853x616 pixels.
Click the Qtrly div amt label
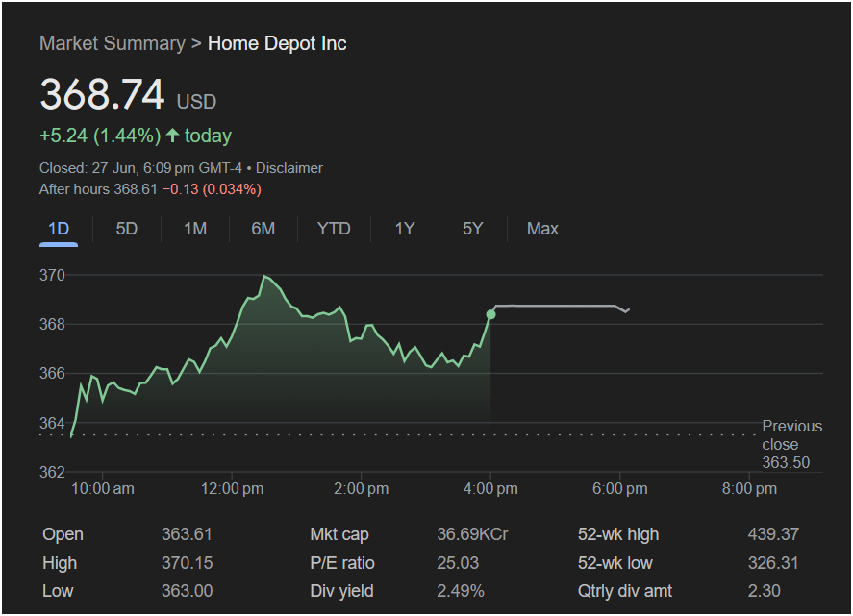pyautogui.click(x=625, y=591)
